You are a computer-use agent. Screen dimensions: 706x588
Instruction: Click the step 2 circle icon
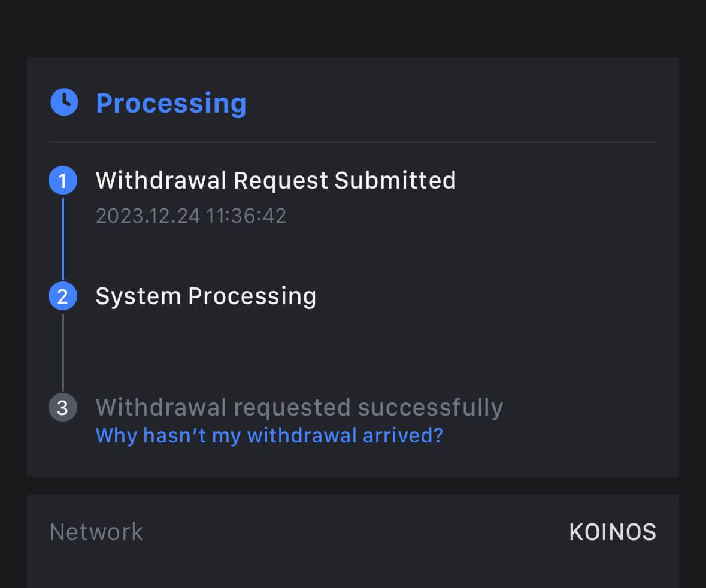pyautogui.click(x=63, y=297)
